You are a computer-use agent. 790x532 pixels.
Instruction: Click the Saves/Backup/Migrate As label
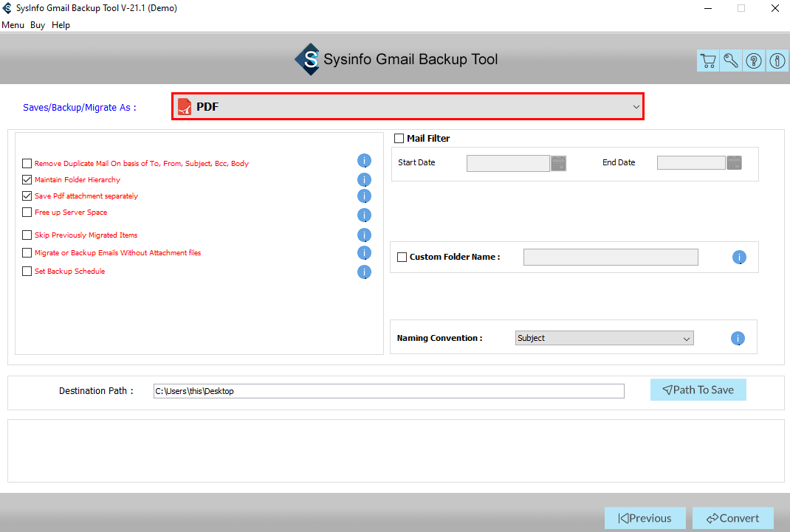(80, 107)
